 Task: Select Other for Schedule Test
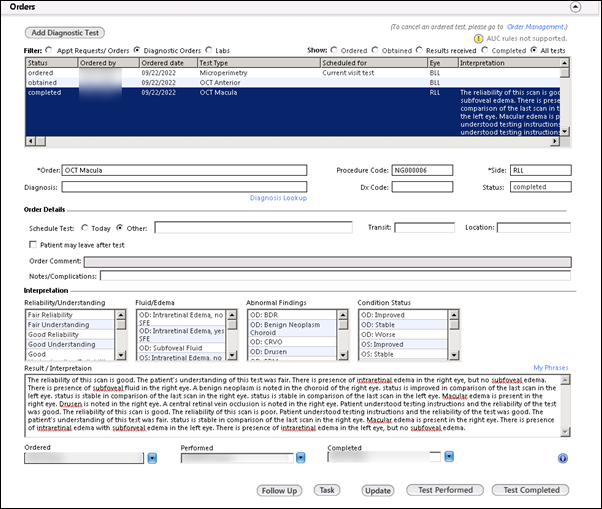click(120, 228)
